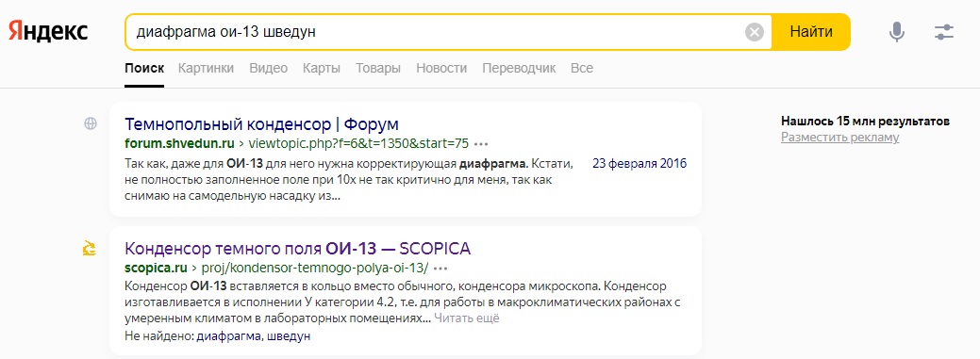Open the three-dots menu of scopica.ru result
Image resolution: width=980 pixels, height=359 pixels.
(x=440, y=269)
